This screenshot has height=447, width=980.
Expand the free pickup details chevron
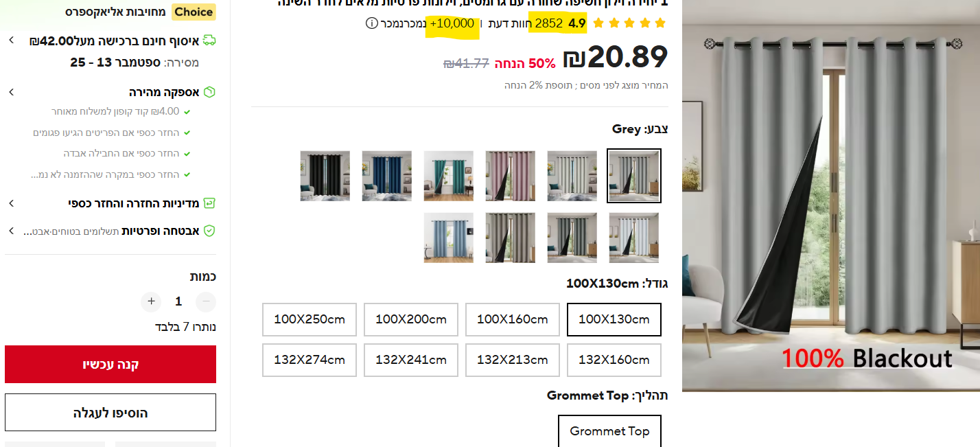12,41
